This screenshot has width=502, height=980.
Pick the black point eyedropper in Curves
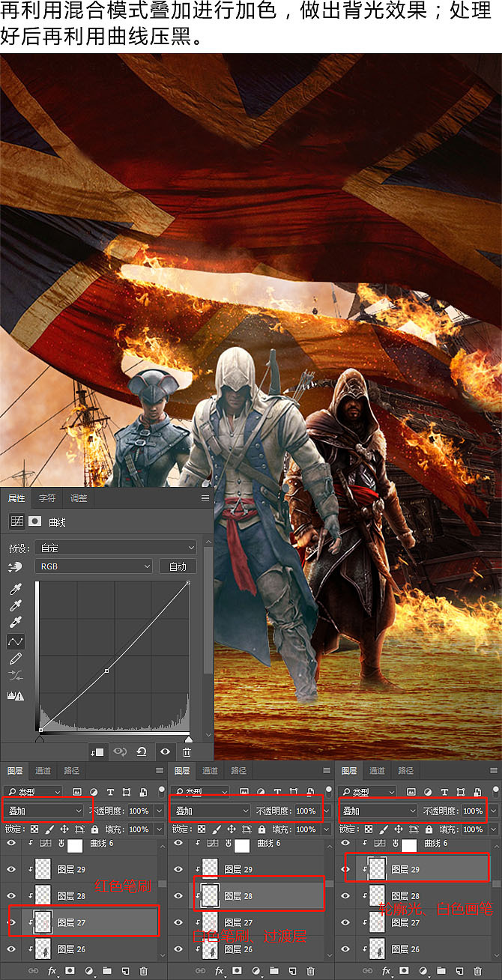tap(15, 589)
